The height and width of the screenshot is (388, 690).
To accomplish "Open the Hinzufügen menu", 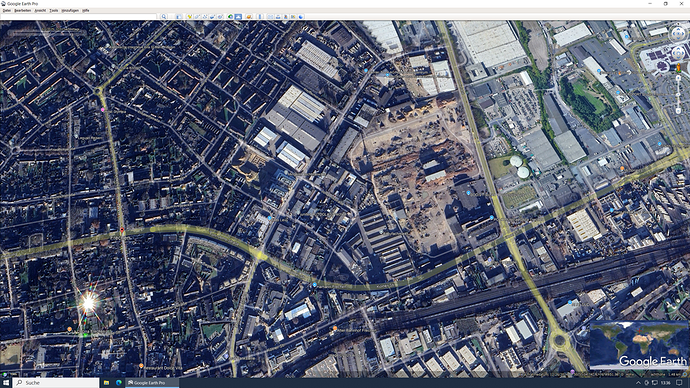I will 70,10.
